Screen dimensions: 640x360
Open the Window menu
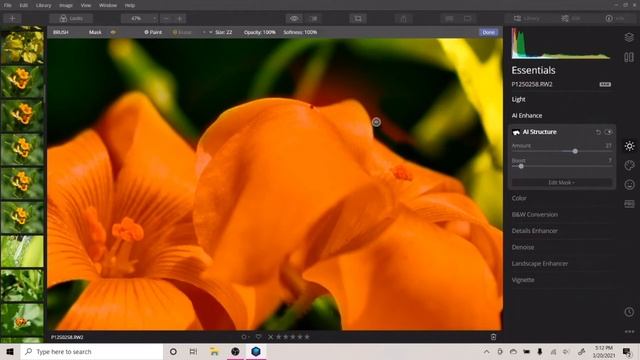point(108,5)
